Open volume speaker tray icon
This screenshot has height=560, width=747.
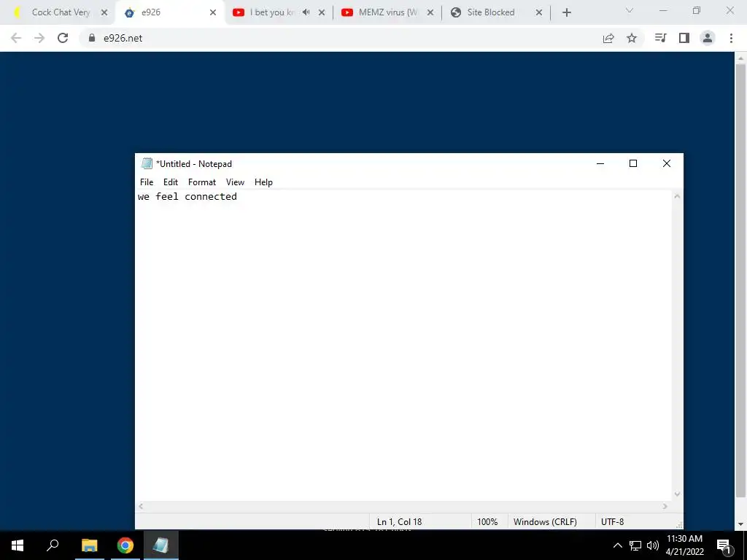(x=653, y=545)
